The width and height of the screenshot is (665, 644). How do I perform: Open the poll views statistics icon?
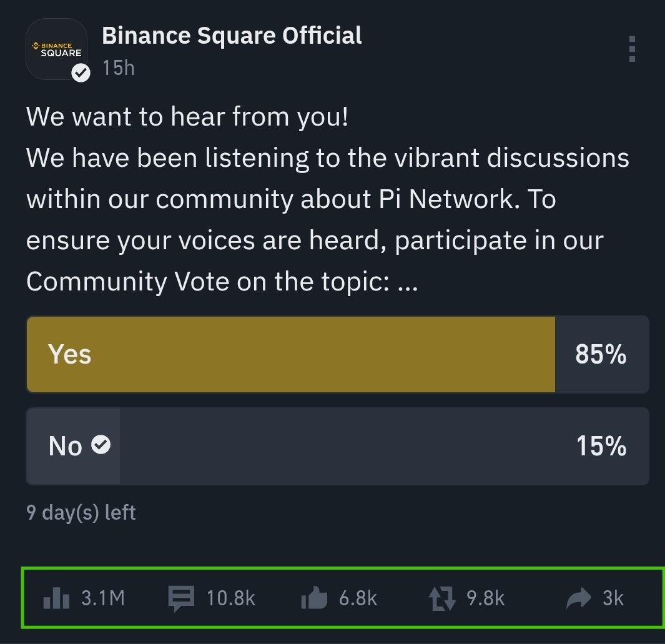pyautogui.click(x=56, y=598)
